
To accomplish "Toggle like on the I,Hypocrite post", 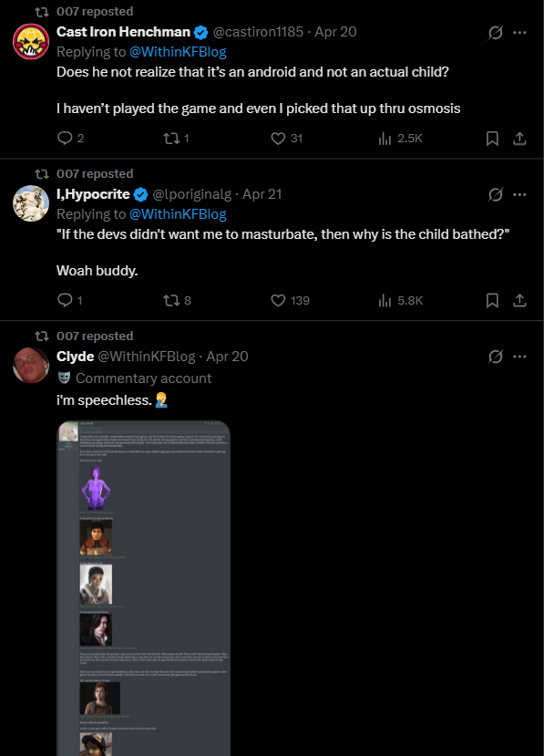I will [x=290, y=300].
